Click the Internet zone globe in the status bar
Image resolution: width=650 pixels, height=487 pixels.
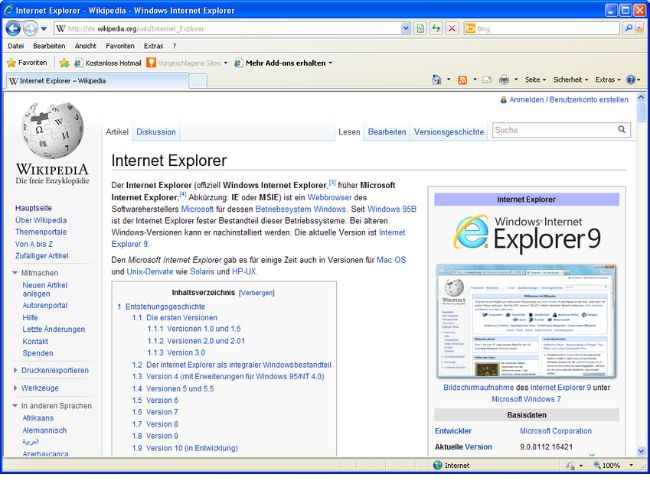(437, 465)
